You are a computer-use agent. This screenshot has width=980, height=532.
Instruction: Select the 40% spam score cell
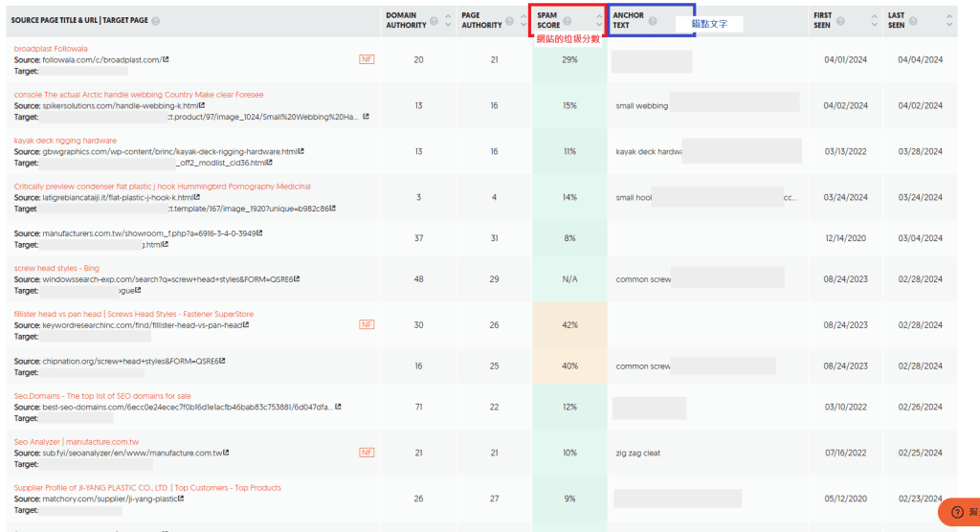point(569,366)
